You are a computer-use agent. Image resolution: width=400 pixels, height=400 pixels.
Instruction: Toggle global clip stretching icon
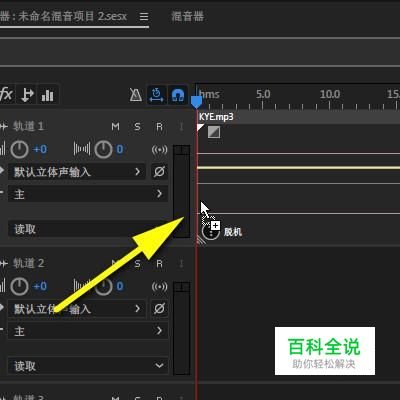156,95
